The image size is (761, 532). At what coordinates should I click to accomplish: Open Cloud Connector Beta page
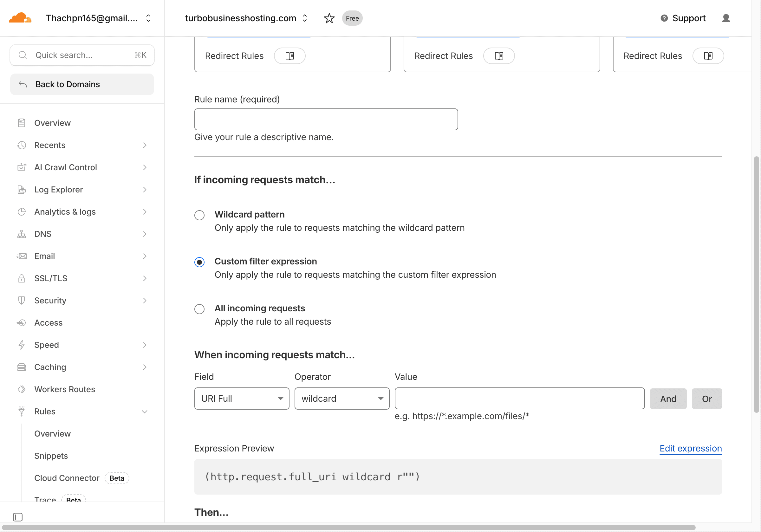tap(67, 478)
